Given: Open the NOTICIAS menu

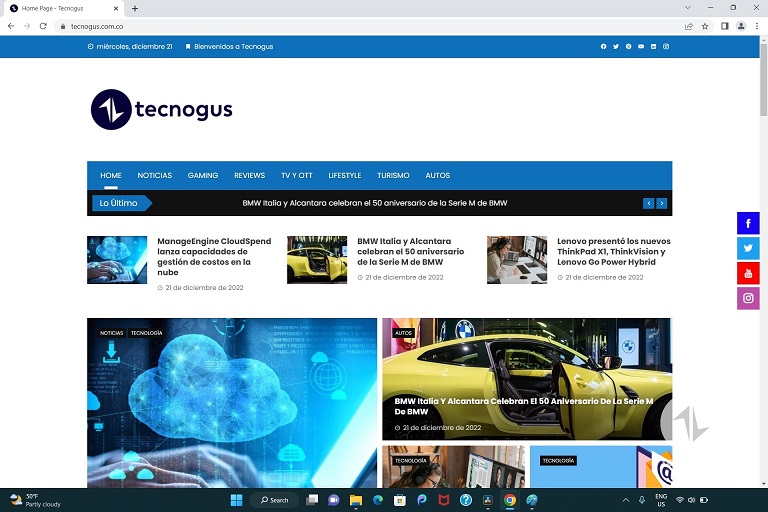Looking at the screenshot, I should (x=155, y=175).
